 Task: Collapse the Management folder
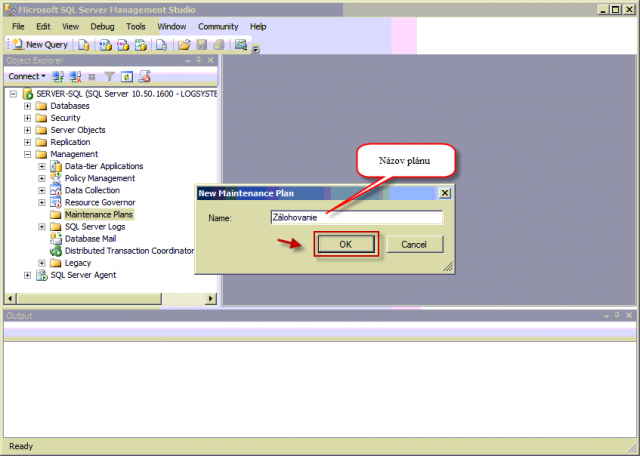coord(27,154)
